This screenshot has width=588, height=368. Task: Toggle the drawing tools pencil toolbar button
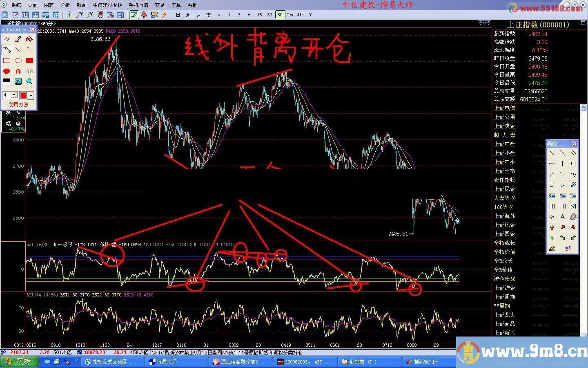pyautogui.click(x=134, y=15)
